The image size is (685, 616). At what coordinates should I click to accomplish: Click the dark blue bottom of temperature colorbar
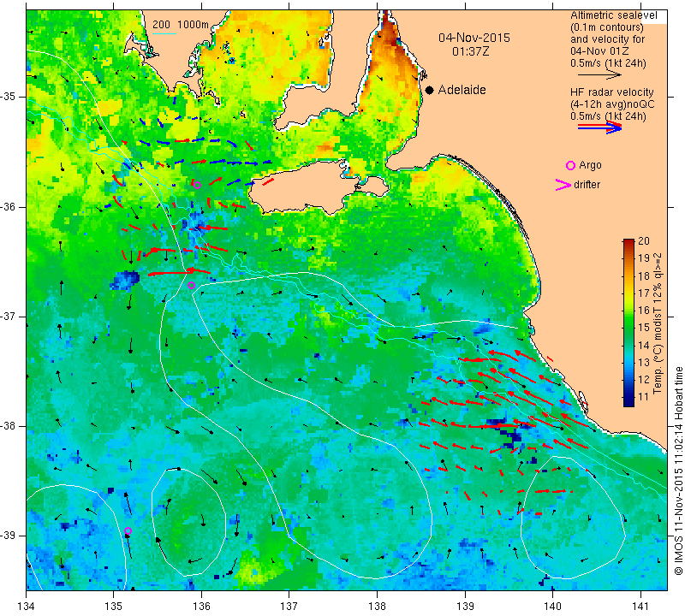[628, 401]
